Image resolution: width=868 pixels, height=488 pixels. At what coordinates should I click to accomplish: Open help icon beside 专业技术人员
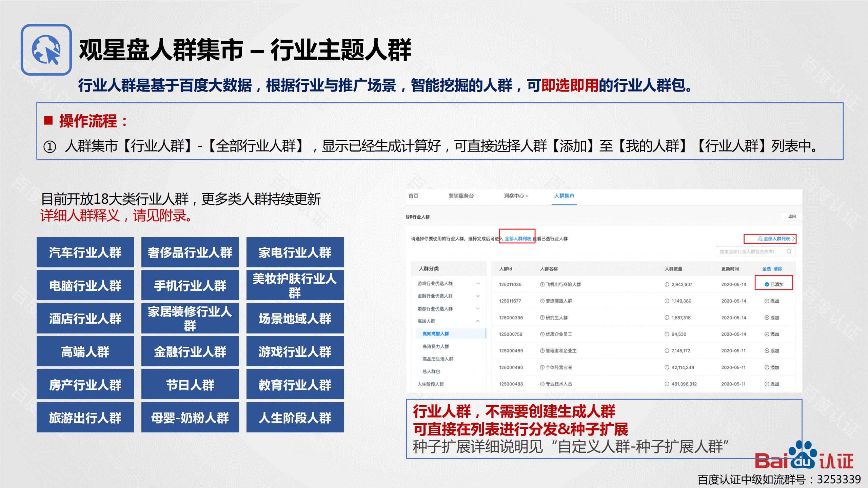tap(542, 384)
